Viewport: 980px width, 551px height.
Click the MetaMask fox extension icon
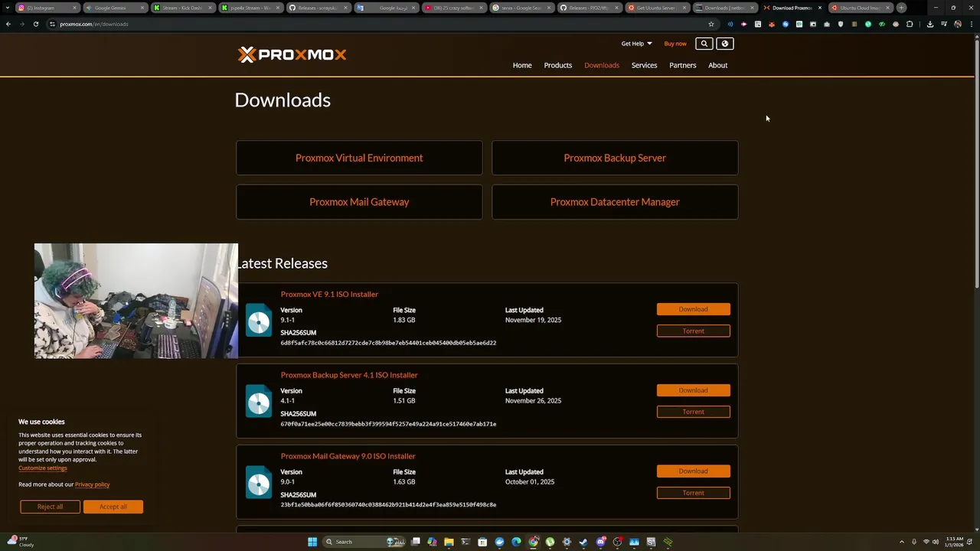pyautogui.click(x=772, y=24)
